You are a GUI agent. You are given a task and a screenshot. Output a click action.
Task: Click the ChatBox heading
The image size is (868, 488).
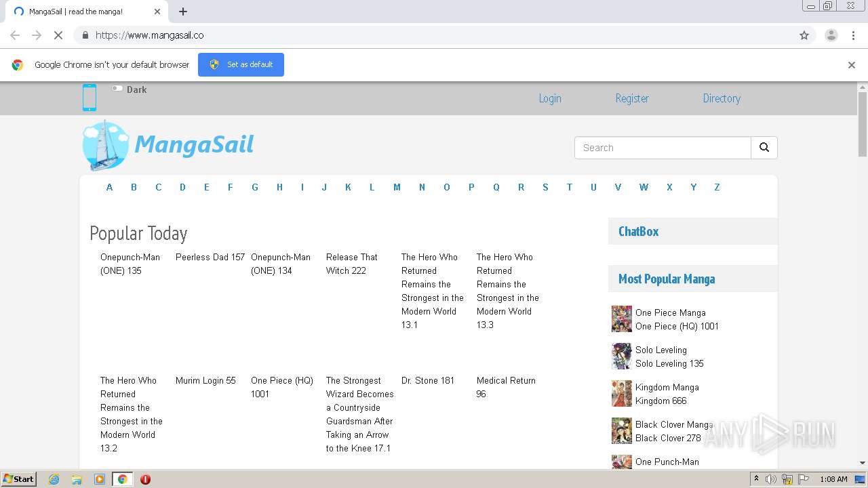click(638, 231)
